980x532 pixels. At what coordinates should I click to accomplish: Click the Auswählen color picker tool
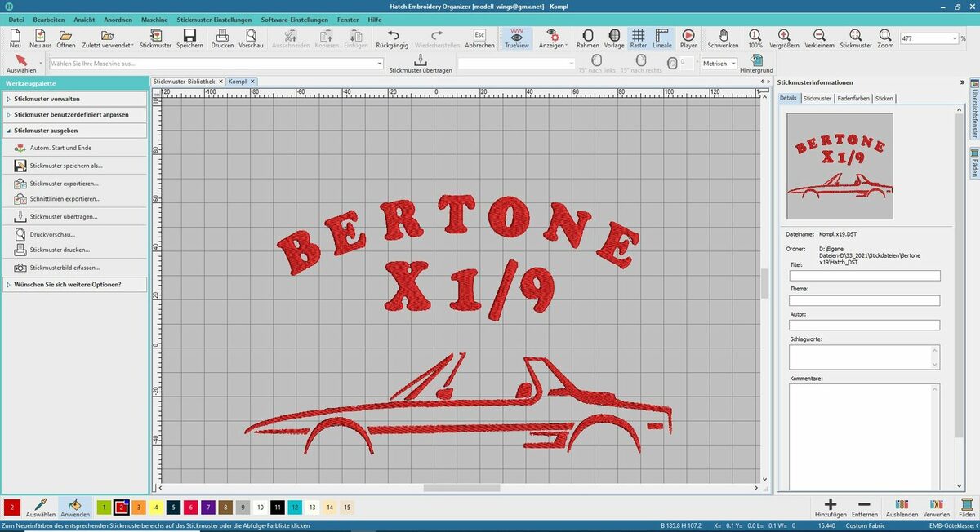click(41, 508)
